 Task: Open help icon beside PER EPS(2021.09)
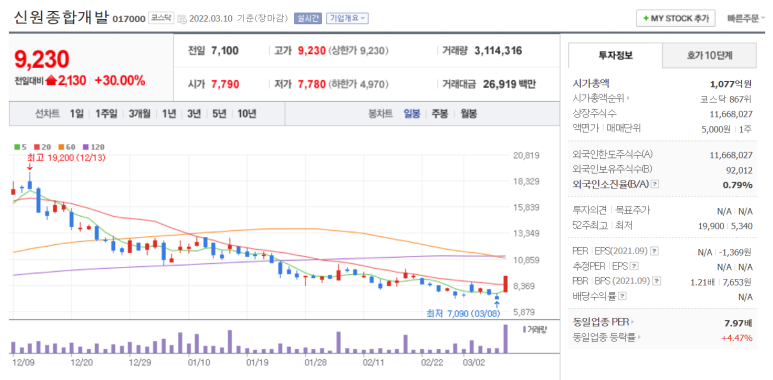tap(654, 251)
